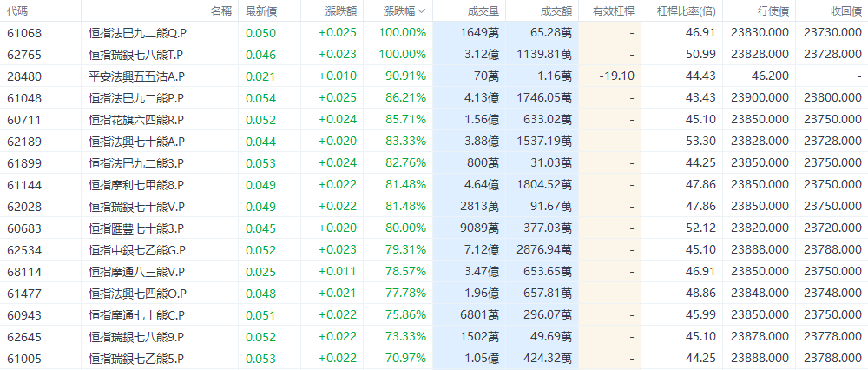Click stock code 60683
This screenshot has height=370, width=868.
tap(24, 228)
